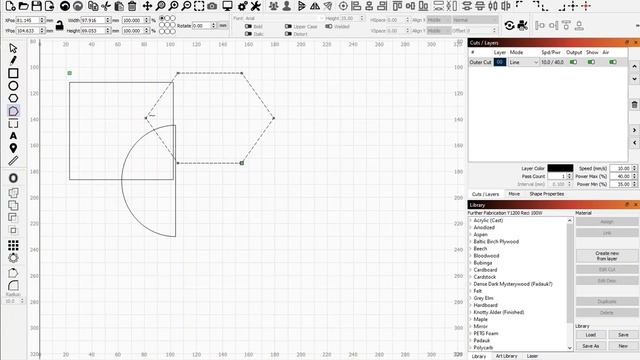The height and width of the screenshot is (360, 640).
Task: Toggle Air switch for Outer Cut layer
Action: point(613,62)
